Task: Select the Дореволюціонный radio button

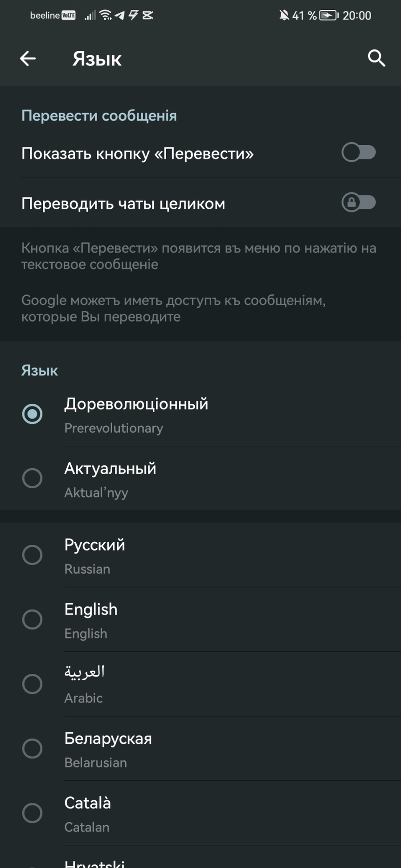Action: pyautogui.click(x=33, y=414)
